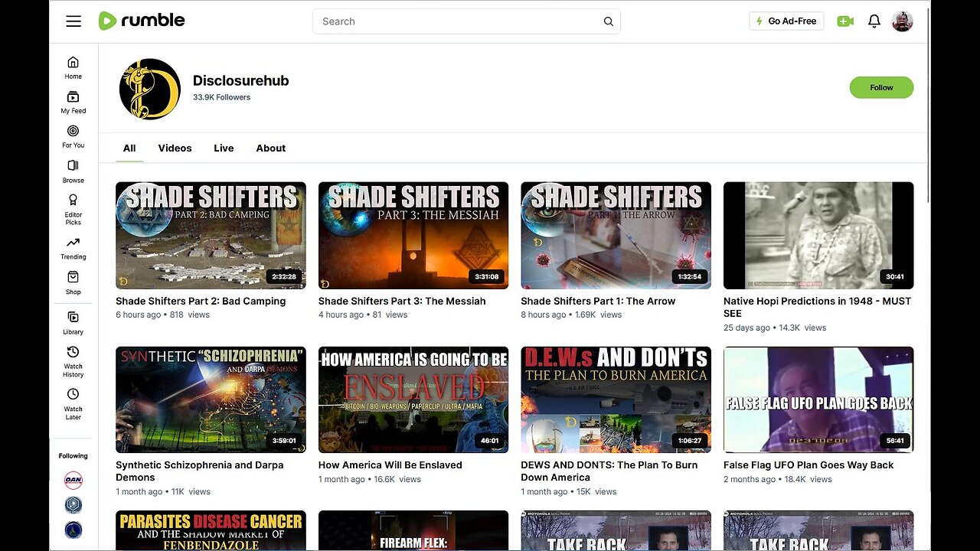
Task: Play How America Enslaved thumbnail
Action: pos(413,399)
